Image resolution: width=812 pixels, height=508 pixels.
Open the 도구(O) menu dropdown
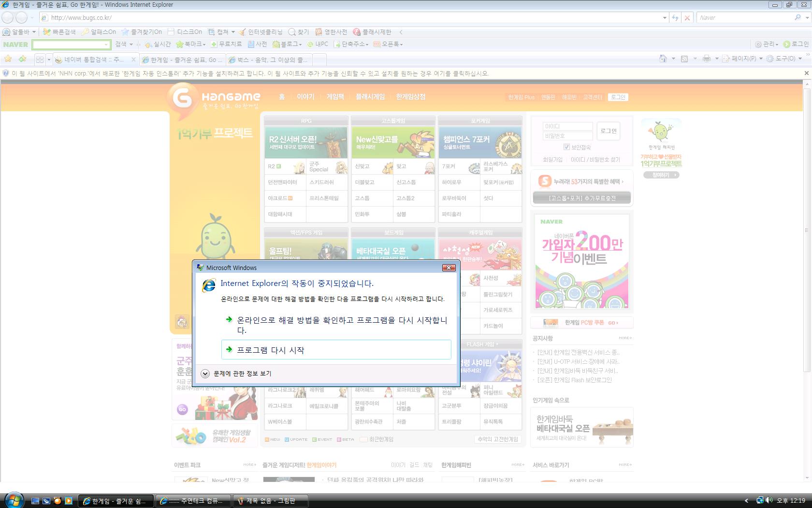pos(784,59)
